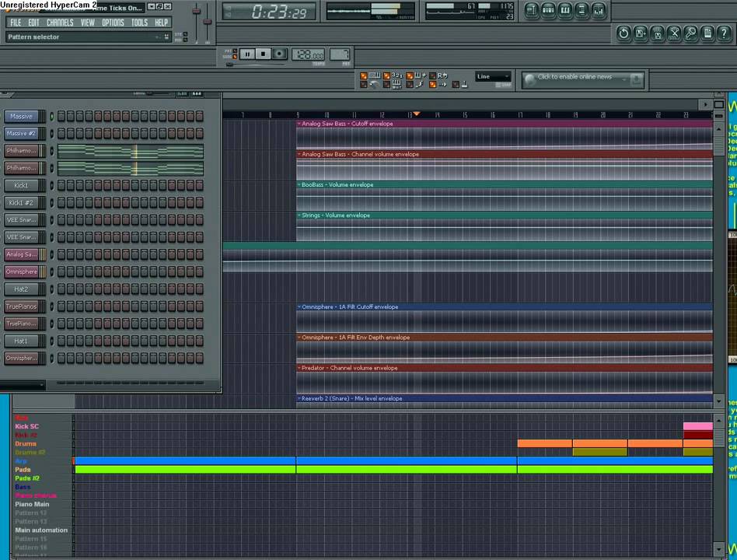
Task: Toggle the step editing checkbox
Action: pos(410,85)
